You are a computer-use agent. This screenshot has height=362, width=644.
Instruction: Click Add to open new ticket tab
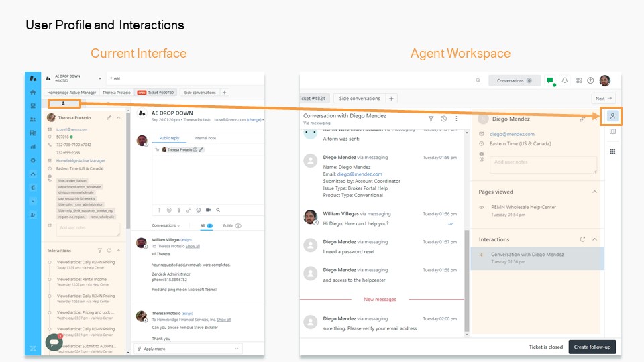click(115, 78)
